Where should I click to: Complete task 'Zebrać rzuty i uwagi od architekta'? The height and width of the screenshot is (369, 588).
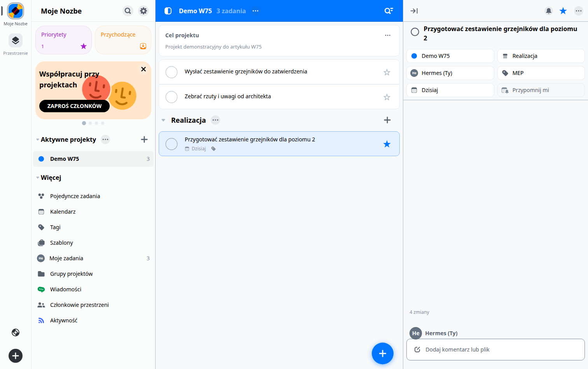point(171,97)
